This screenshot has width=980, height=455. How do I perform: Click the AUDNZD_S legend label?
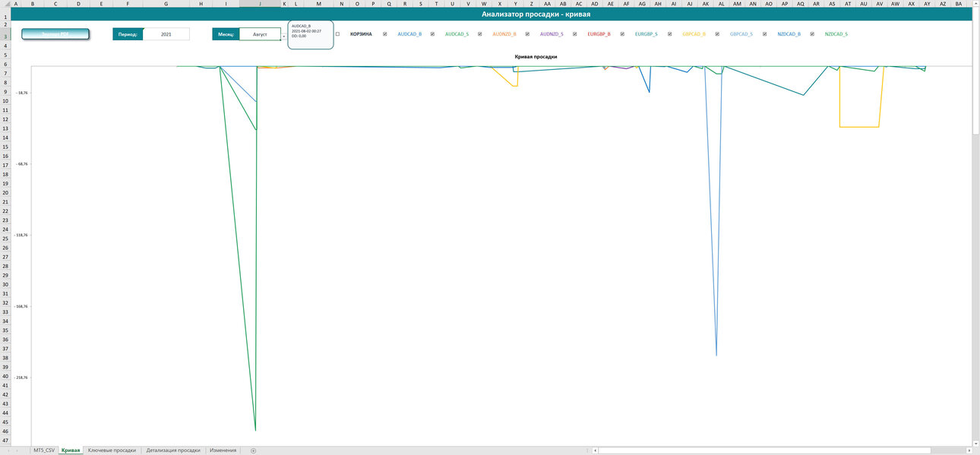click(x=552, y=34)
